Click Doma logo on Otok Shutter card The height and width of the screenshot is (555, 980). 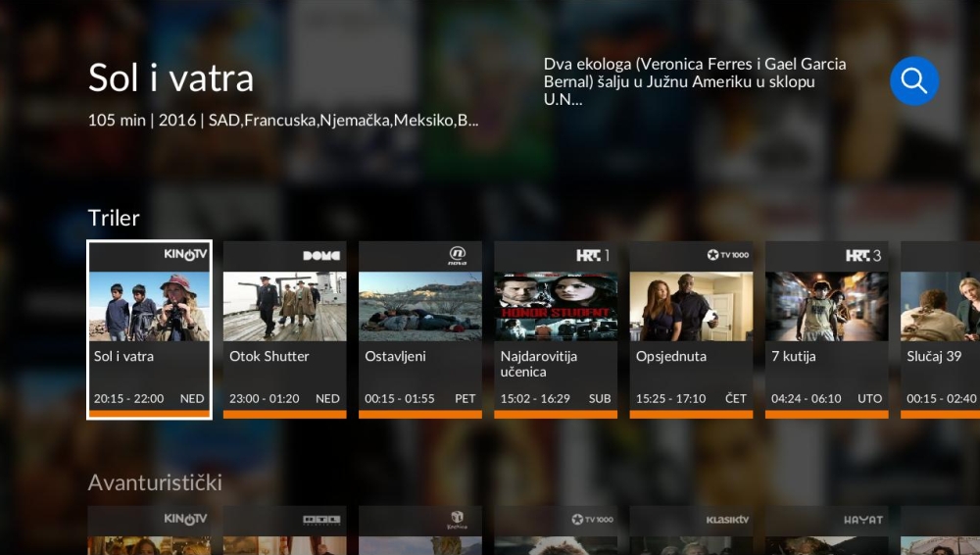(321, 255)
